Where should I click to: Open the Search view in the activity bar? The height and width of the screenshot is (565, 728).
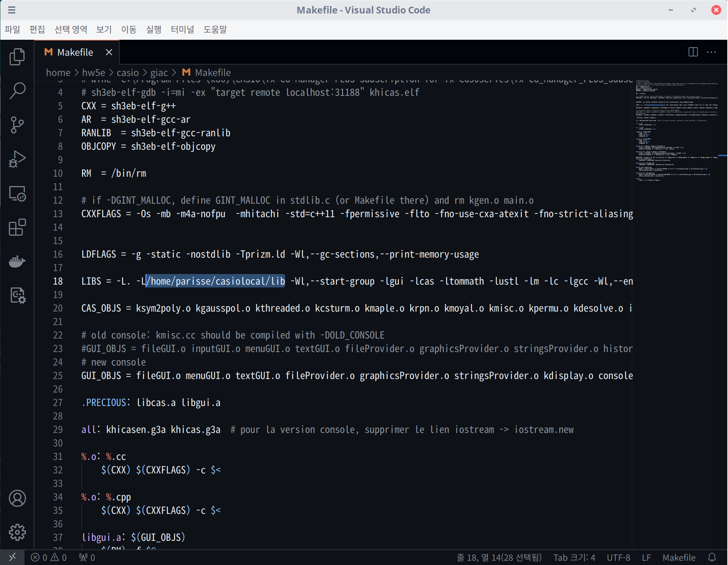coord(17,91)
